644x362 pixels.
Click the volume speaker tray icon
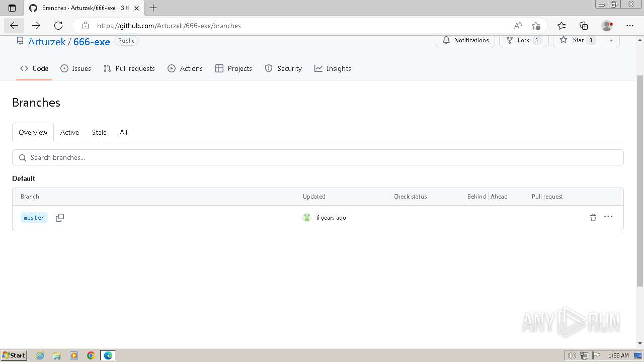click(x=572, y=355)
